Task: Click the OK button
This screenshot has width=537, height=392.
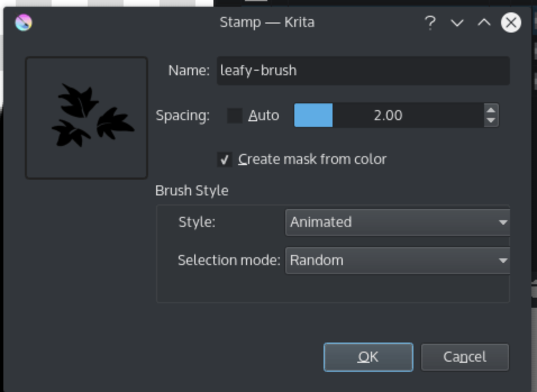Action: pos(368,357)
